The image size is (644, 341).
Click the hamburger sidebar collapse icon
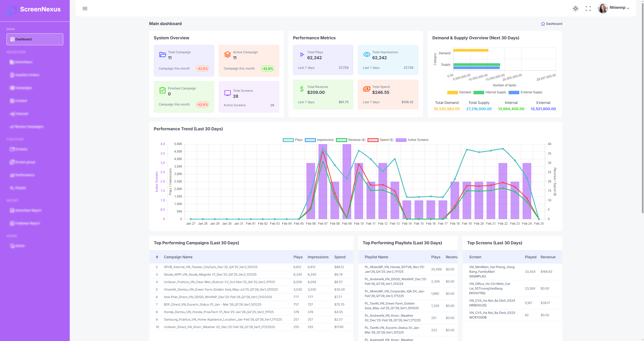click(x=85, y=9)
